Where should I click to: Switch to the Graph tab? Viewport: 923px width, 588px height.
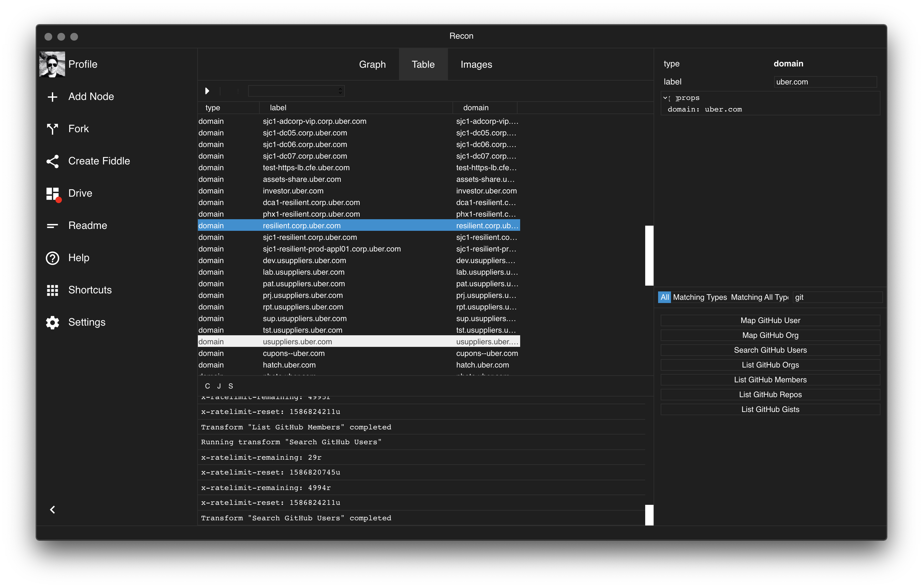point(372,64)
